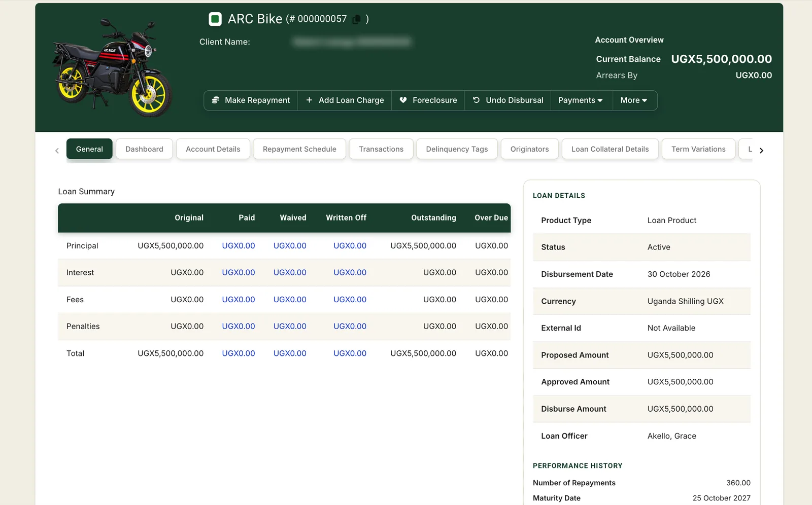This screenshot has width=812, height=505.
Task: Open the Repayment Schedule tab
Action: [x=299, y=149]
